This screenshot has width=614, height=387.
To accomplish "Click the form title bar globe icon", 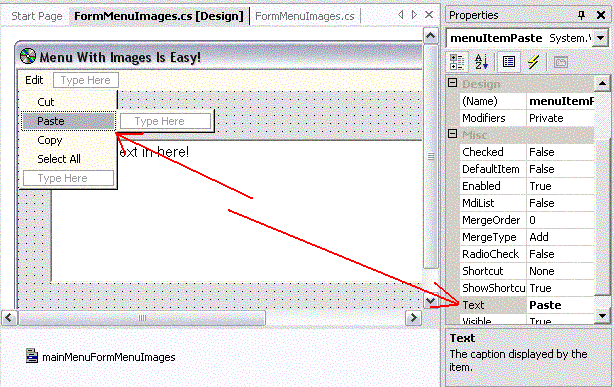I will (x=28, y=56).
